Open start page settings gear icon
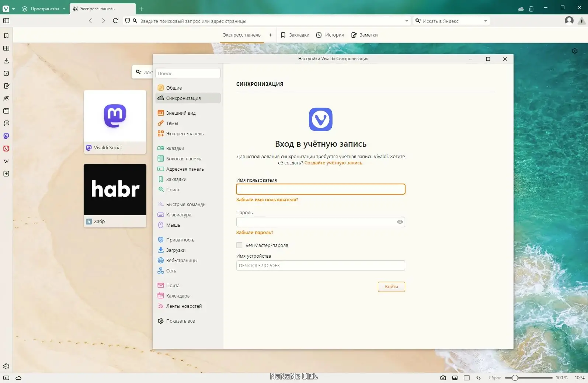 575,51
